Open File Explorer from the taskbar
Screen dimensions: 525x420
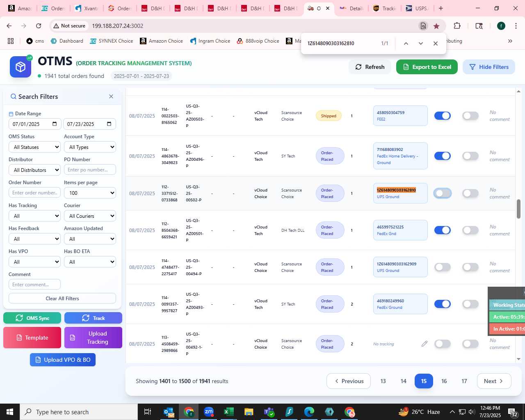coord(249,412)
